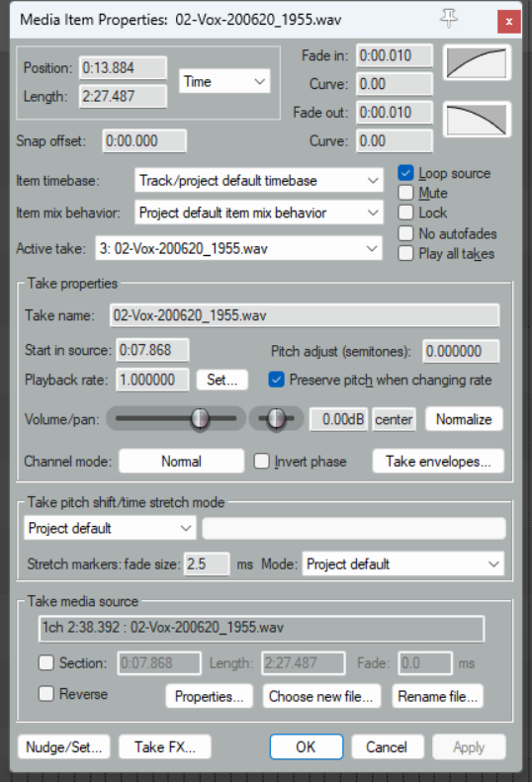Click the Normalize button
The height and width of the screenshot is (782, 532).
click(464, 419)
